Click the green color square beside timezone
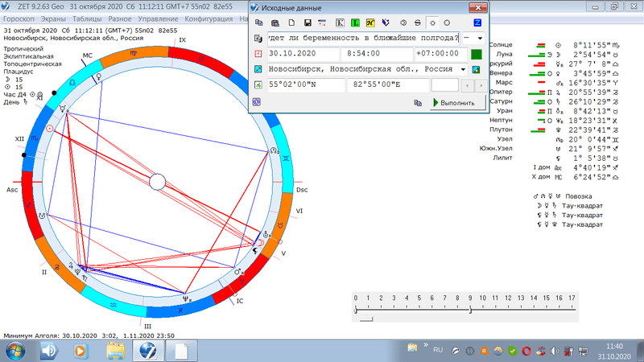The image size is (644, 362). click(476, 54)
